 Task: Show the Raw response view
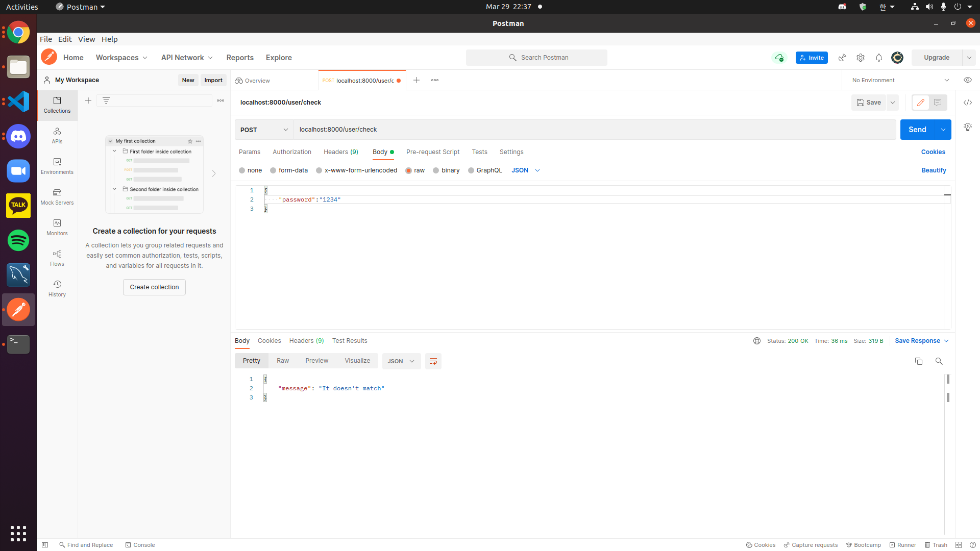283,361
